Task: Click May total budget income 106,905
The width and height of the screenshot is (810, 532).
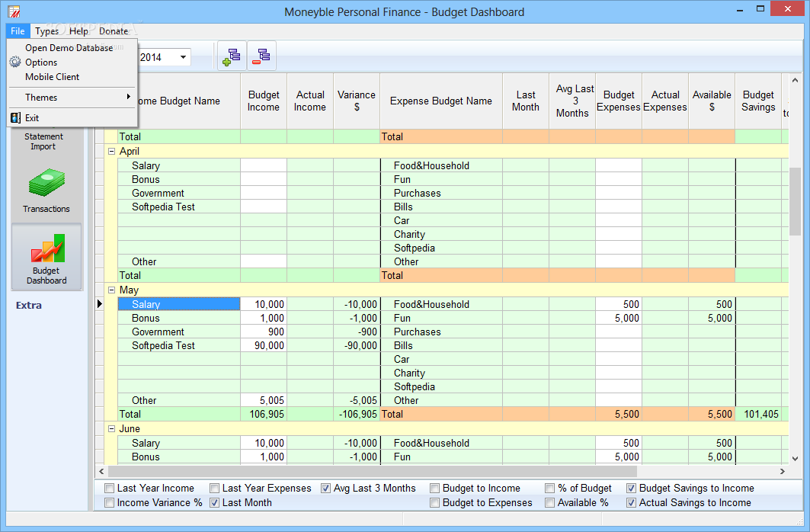Action: (264, 414)
